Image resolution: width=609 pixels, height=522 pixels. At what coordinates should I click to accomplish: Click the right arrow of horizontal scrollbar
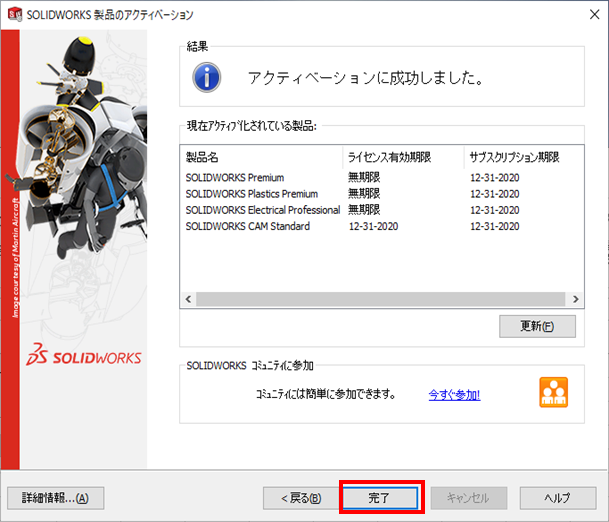[x=576, y=299]
